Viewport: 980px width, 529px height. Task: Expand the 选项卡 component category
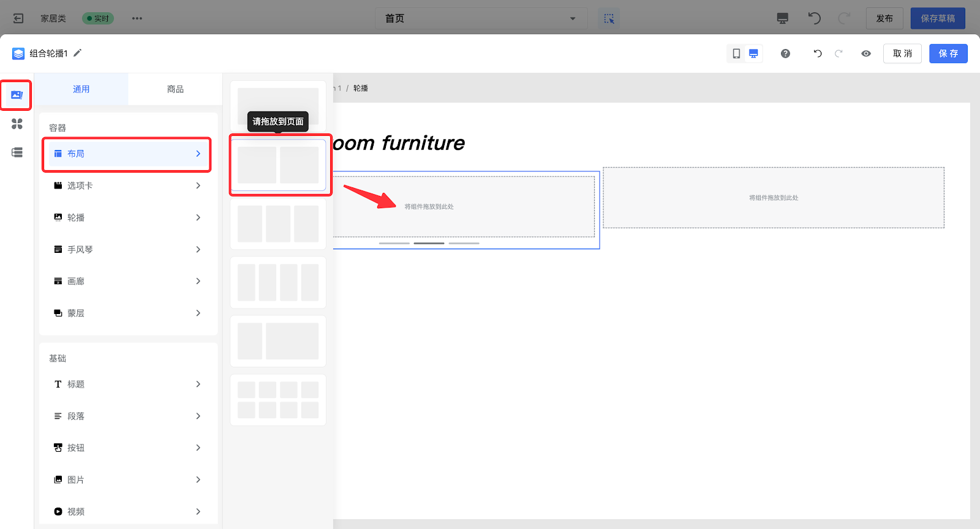(x=128, y=186)
